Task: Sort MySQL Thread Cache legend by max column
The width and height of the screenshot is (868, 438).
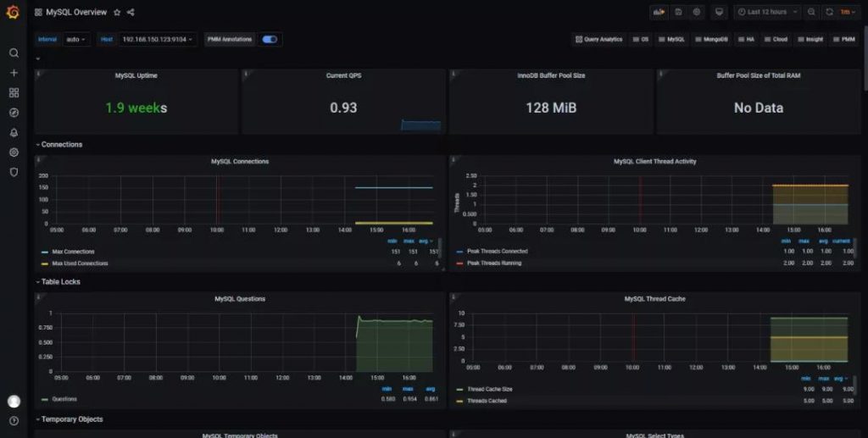Action: tap(824, 378)
